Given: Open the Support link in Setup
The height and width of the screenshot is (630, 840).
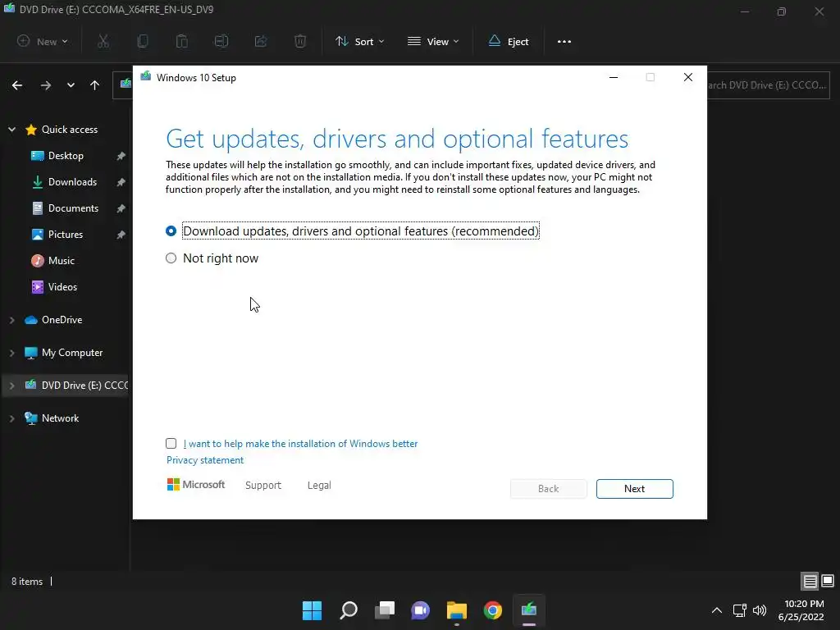Looking at the screenshot, I should [263, 486].
